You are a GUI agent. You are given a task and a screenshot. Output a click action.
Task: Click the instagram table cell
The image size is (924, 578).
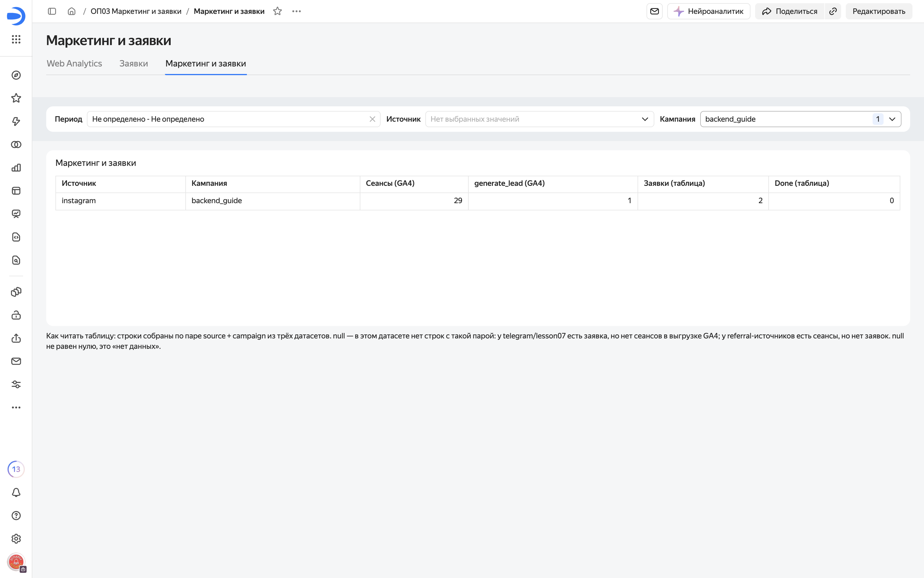[121, 201]
